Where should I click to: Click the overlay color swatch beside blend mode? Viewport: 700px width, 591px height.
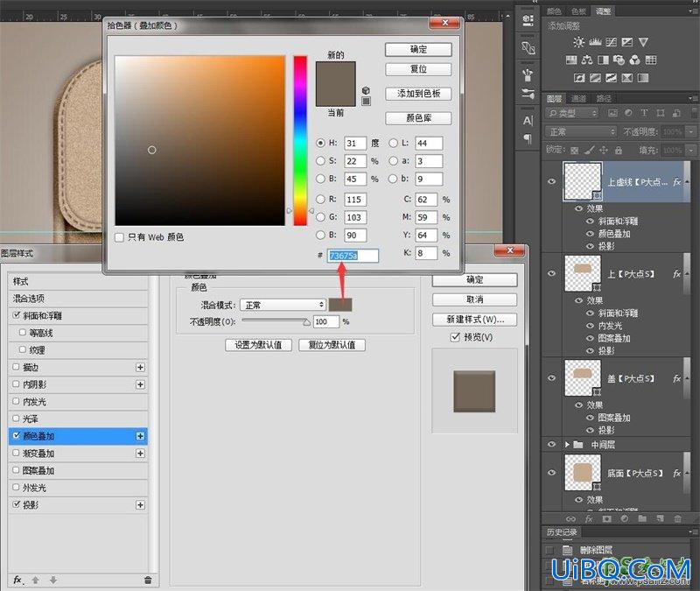click(340, 305)
